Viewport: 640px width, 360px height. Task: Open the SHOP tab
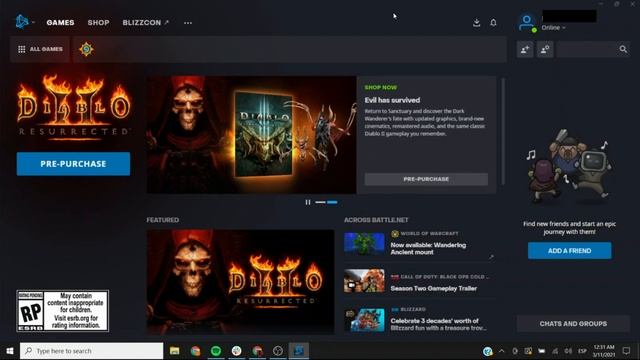[98, 22]
